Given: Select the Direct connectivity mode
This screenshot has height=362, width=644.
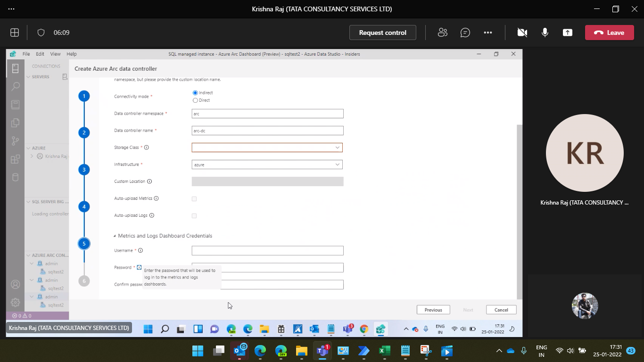Looking at the screenshot, I should pos(195,100).
